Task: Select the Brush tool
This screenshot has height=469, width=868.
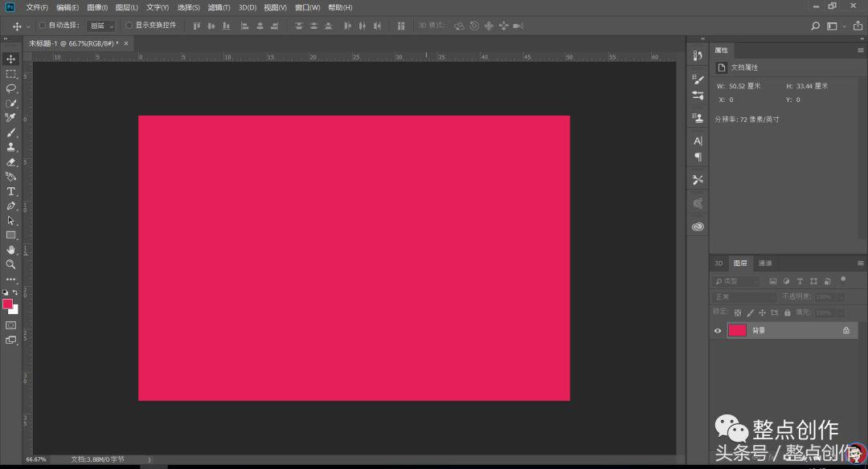Action: click(x=10, y=133)
